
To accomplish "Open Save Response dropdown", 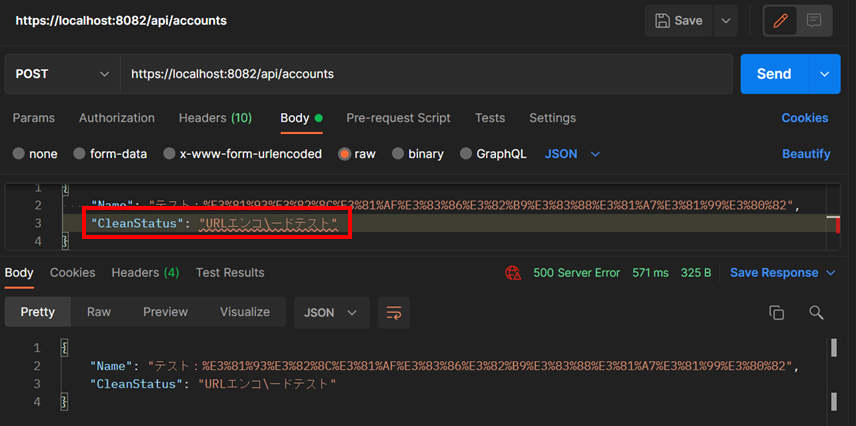I will click(x=774, y=272).
